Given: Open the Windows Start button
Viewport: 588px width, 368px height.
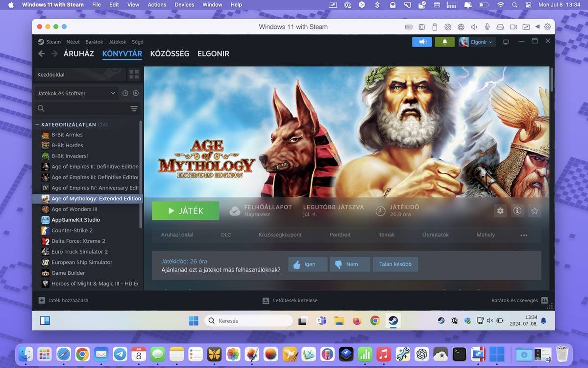Looking at the screenshot, I should pos(194,321).
